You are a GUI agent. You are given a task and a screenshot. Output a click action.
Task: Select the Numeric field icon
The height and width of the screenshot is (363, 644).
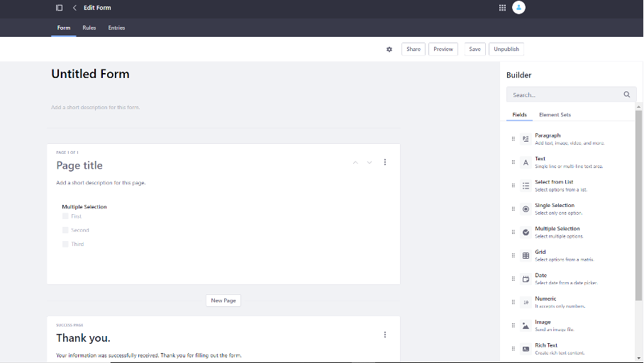(526, 302)
